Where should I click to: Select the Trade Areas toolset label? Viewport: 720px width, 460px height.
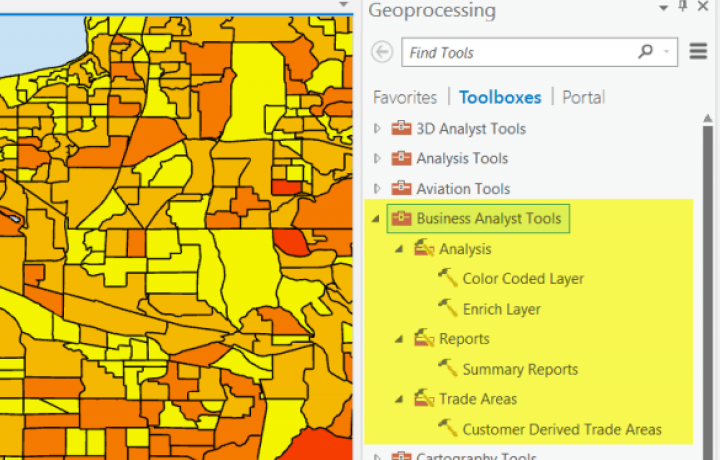point(478,399)
